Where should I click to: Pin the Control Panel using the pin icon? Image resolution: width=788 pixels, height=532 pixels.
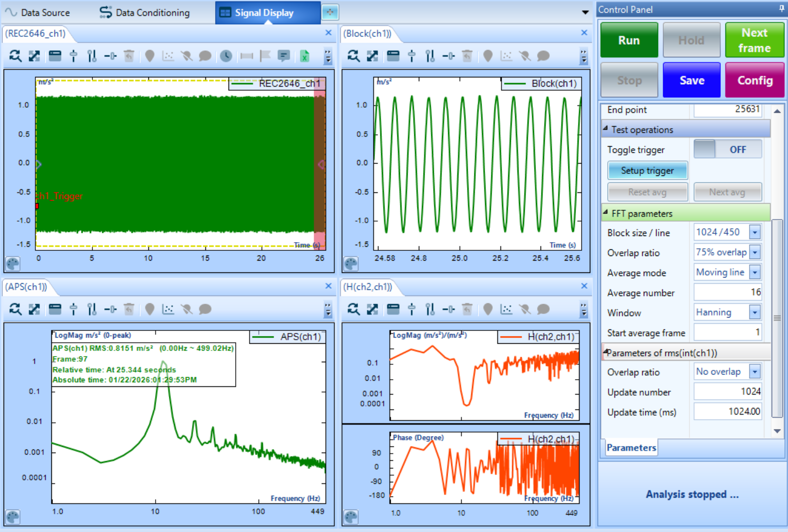[781, 9]
